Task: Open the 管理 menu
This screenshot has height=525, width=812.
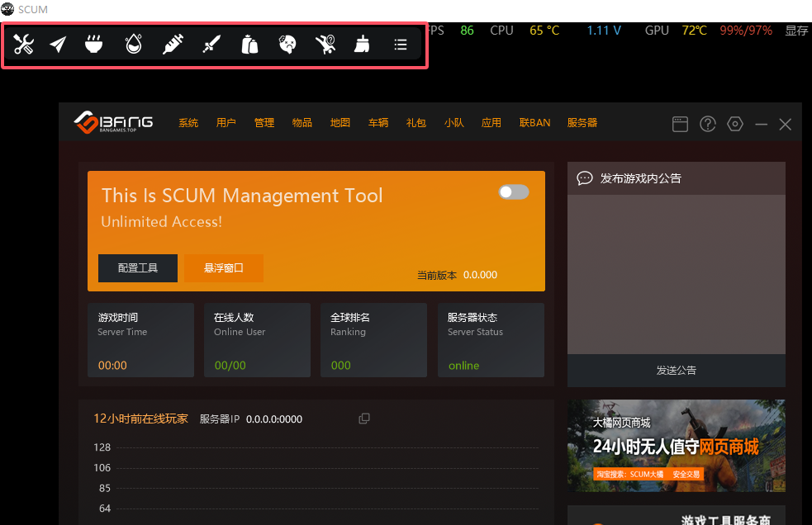Action: coord(264,123)
